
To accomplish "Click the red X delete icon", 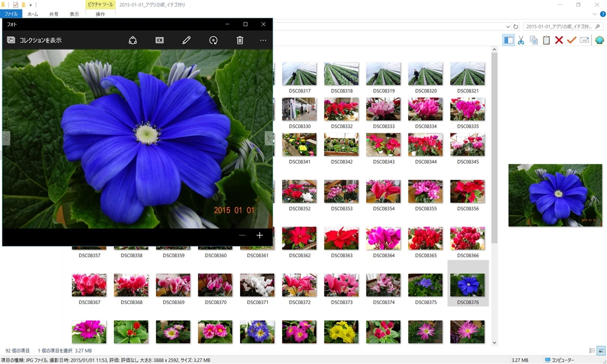I will [x=558, y=40].
